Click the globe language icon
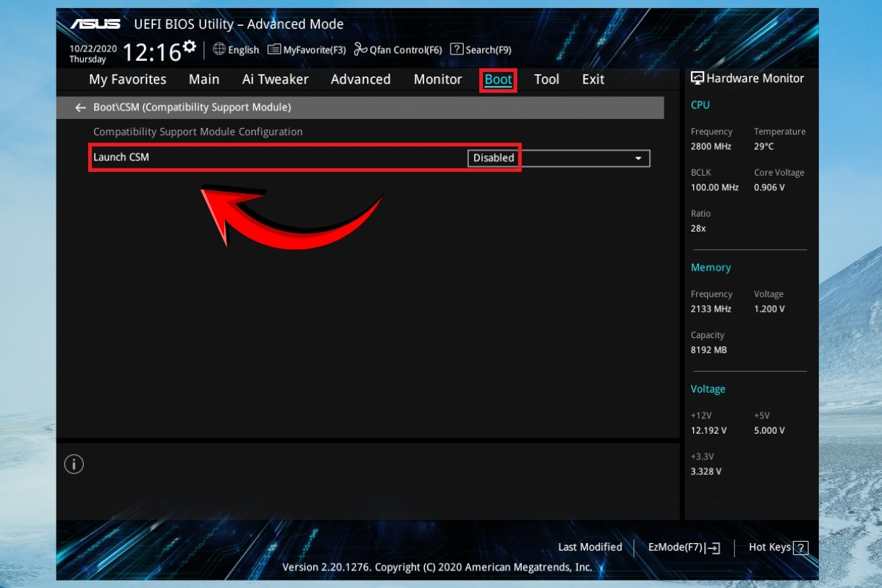 tap(219, 49)
